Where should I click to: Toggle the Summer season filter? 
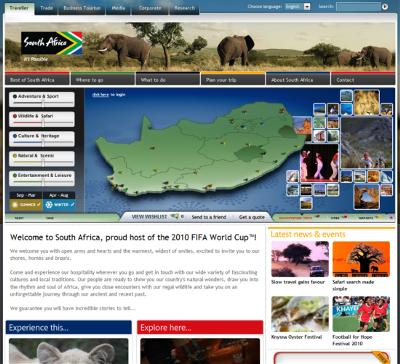pos(26,204)
